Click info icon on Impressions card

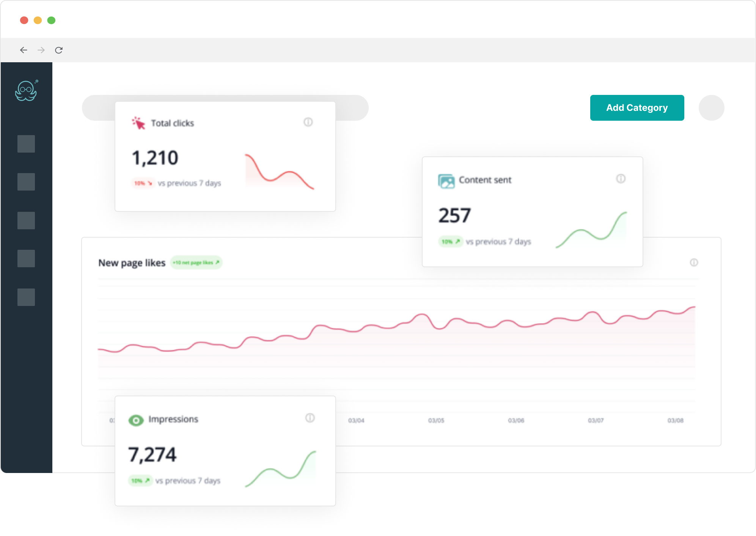pos(310,418)
